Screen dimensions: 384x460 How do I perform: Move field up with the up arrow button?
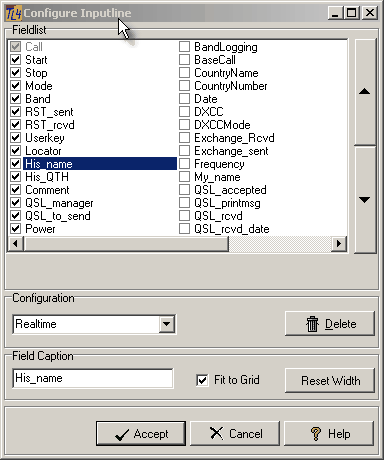point(365,92)
